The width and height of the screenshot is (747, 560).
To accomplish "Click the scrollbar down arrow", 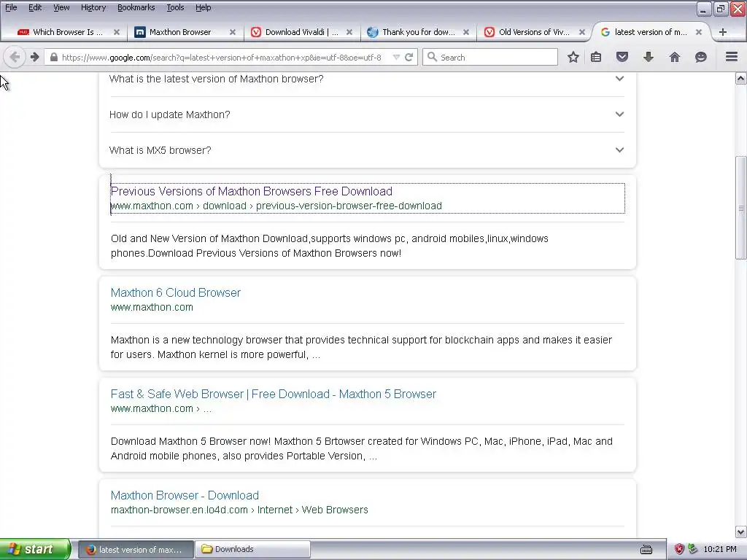I will (741, 532).
